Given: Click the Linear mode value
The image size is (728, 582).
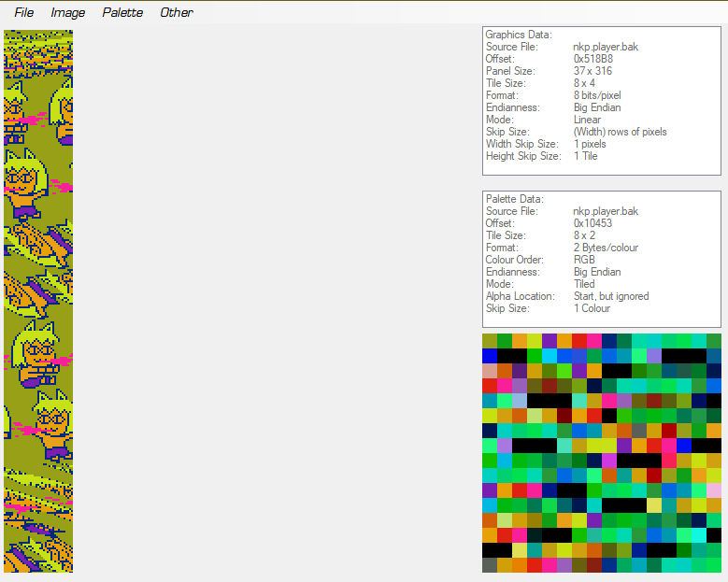Looking at the screenshot, I should click(x=587, y=120).
